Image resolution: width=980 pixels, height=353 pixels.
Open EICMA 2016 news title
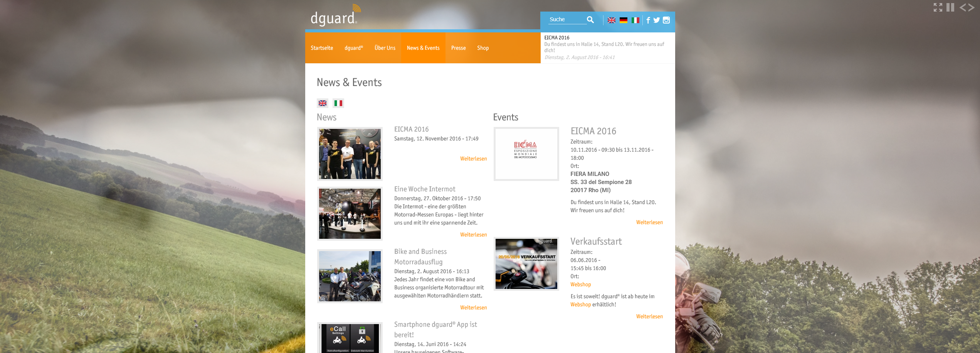411,129
